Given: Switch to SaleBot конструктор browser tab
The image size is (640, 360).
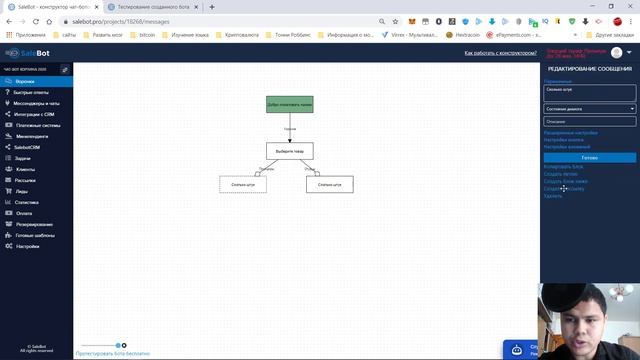Looking at the screenshot, I should 54,7.
